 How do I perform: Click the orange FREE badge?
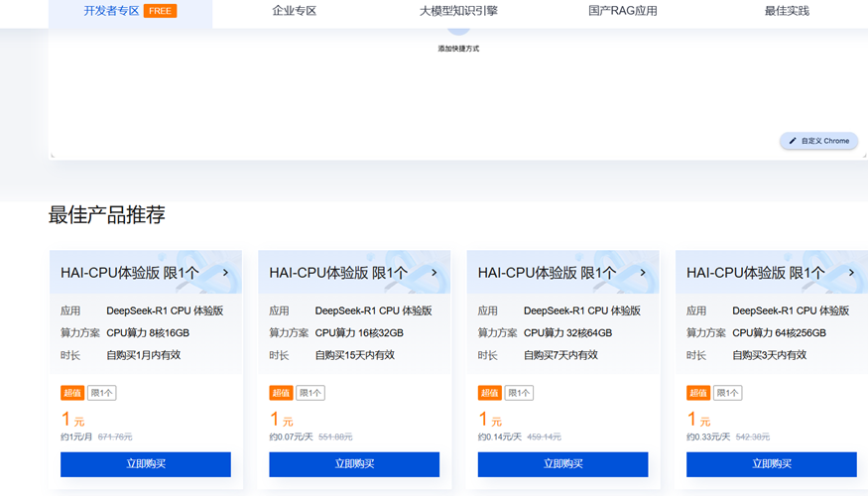pyautogui.click(x=160, y=11)
